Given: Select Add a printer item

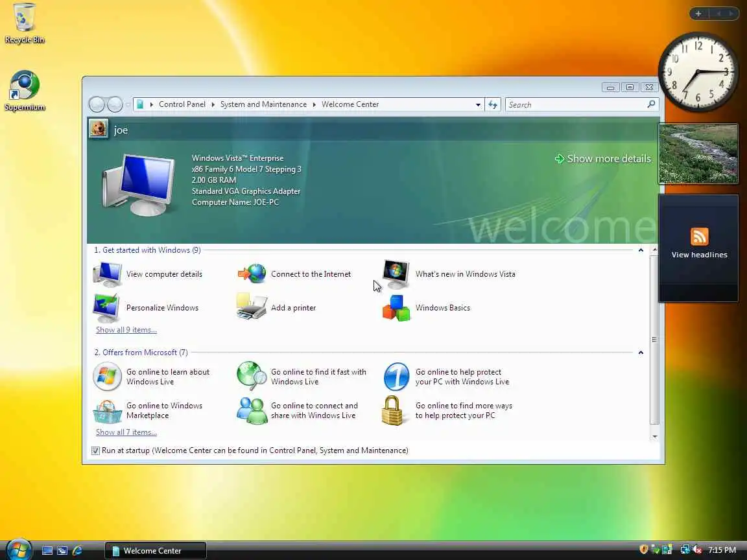Looking at the screenshot, I should tap(276, 308).
